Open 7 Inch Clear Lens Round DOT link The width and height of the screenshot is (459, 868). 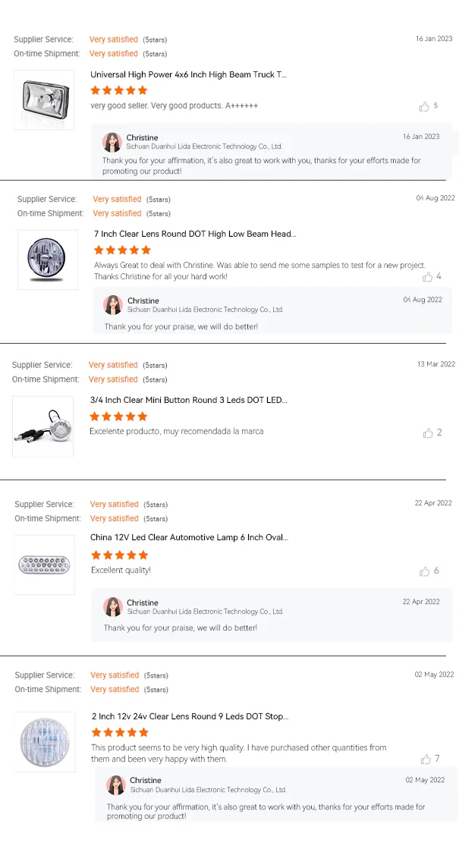pos(195,234)
